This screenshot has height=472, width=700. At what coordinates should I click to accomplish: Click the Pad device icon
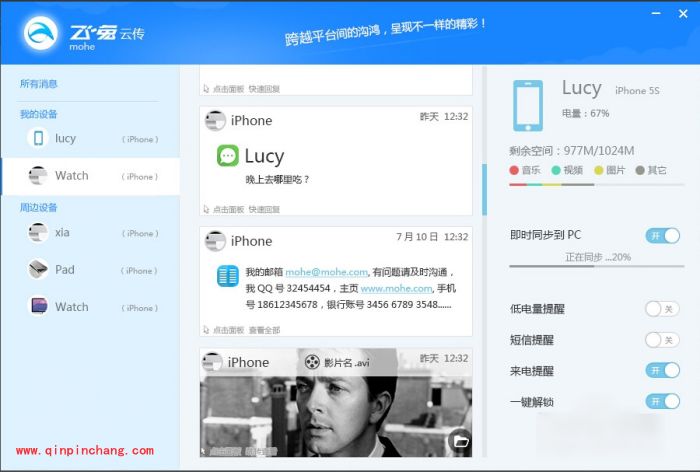click(38, 269)
